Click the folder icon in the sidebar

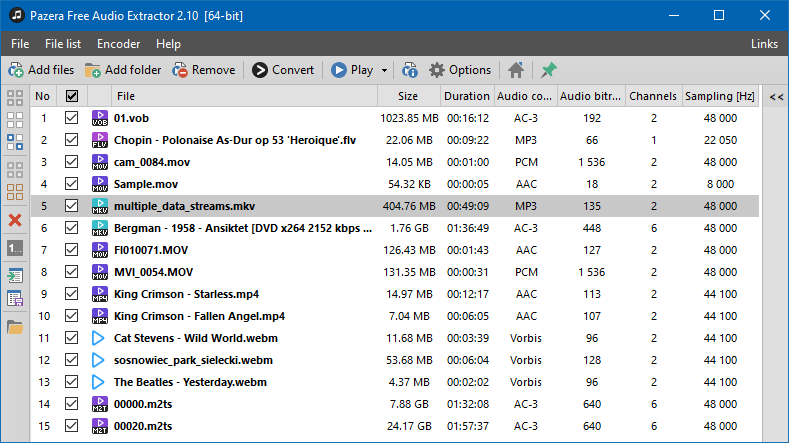[15, 327]
